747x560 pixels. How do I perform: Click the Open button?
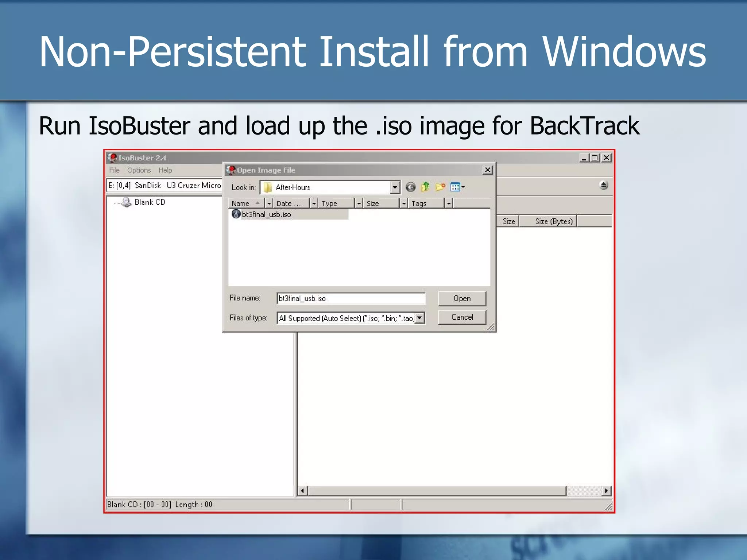pos(462,299)
